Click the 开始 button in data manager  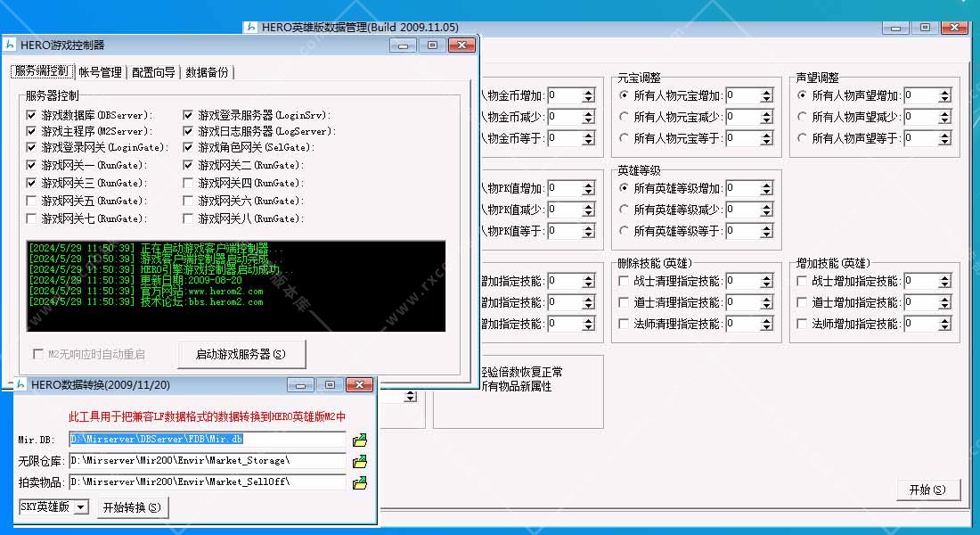[x=927, y=490]
